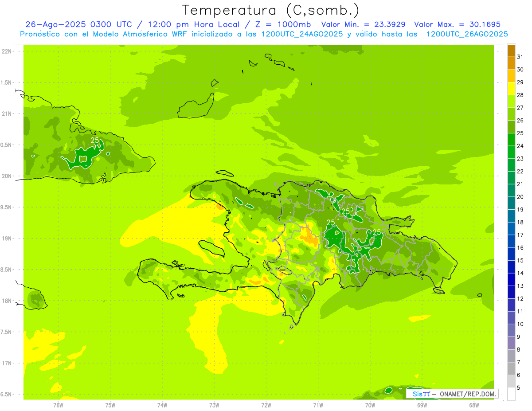The height and width of the screenshot is (411, 532).
Task: Click the gray colorbar segment between 6 and 7
Action: [x=511, y=368]
